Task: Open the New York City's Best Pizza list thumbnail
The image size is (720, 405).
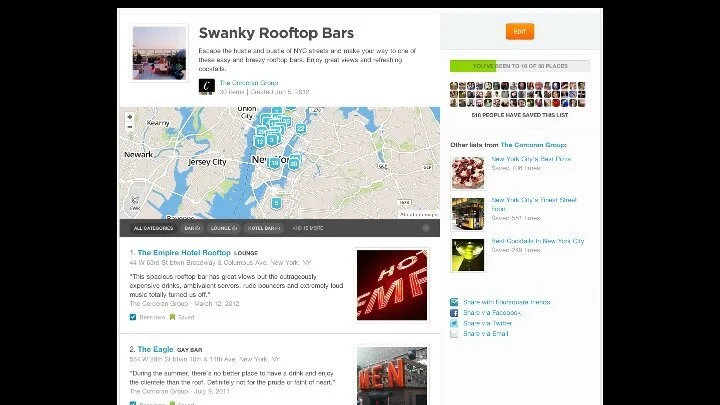Action: coord(467,173)
